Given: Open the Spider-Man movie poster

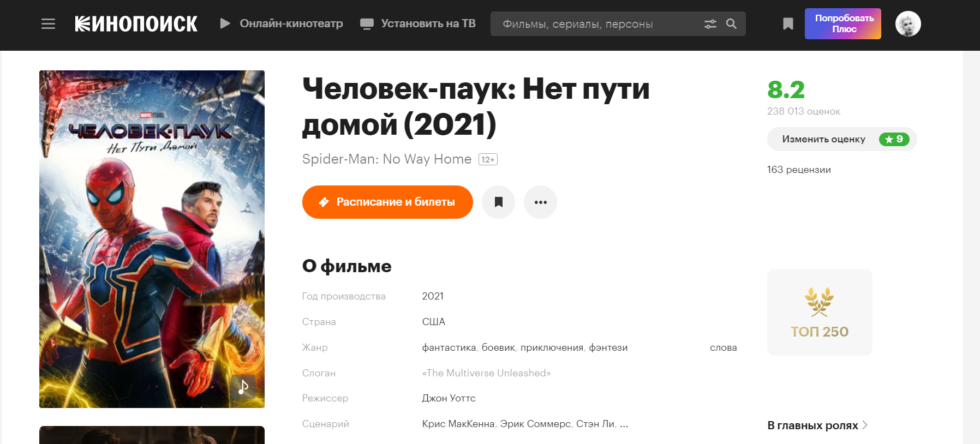Looking at the screenshot, I should click(x=152, y=239).
